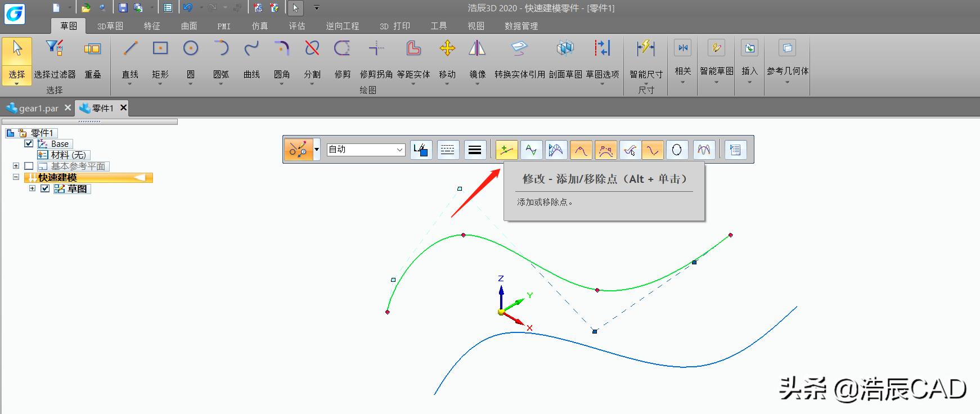
Task: Toggle the local edit wave button
Action: [x=653, y=150]
